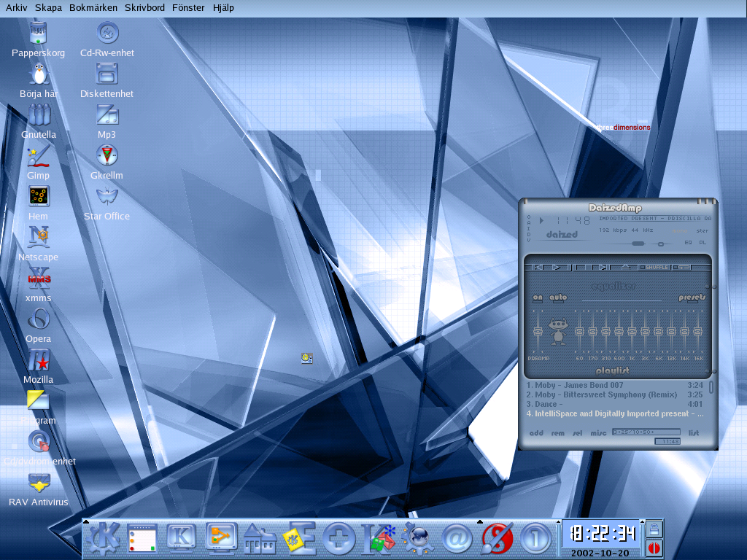This screenshot has width=747, height=560.
Task: Click the yellow note E panel icon
Action: coord(299,539)
